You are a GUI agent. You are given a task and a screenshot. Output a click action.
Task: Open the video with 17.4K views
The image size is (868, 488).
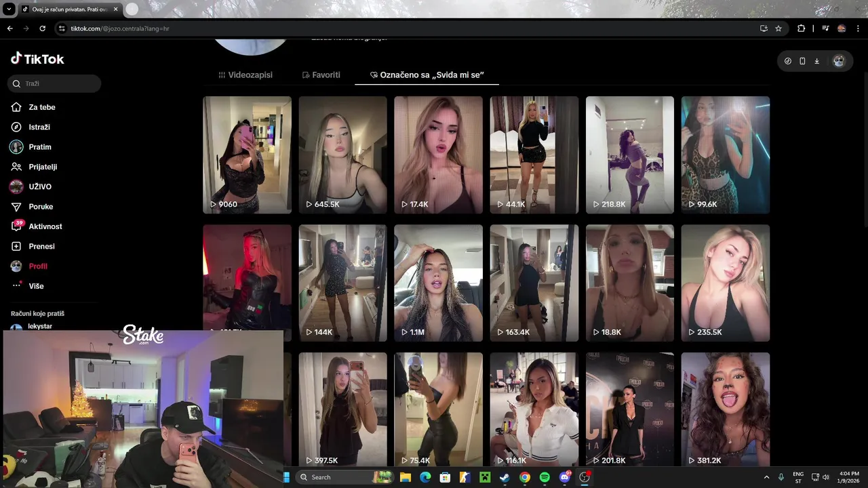click(438, 155)
